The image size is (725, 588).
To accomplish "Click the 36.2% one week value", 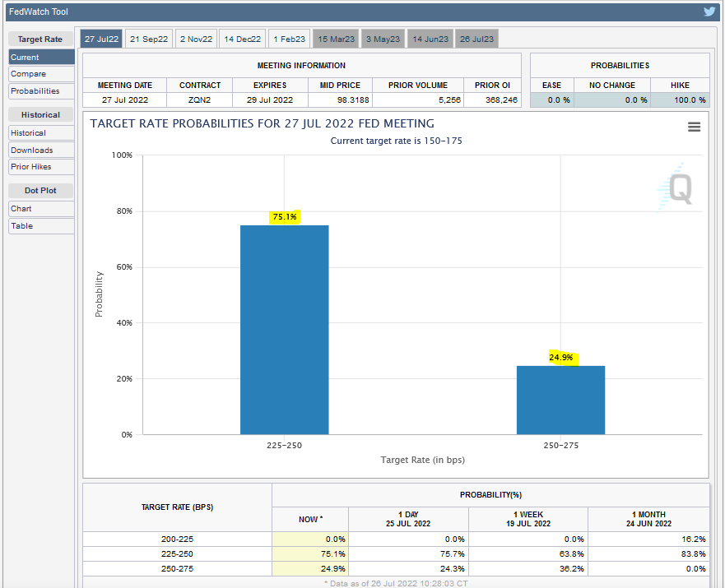I will click(571, 568).
